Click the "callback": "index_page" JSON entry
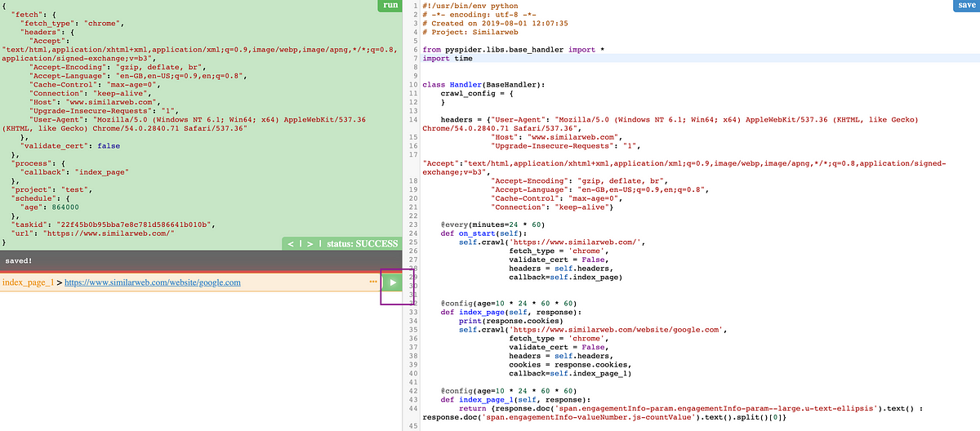This screenshot has height=431, width=980. [x=75, y=172]
